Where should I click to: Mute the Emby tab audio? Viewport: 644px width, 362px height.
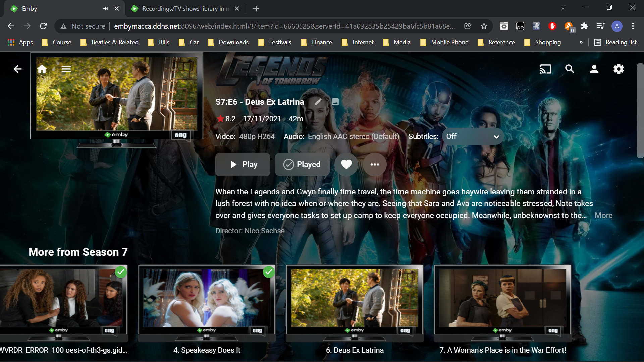[106, 9]
